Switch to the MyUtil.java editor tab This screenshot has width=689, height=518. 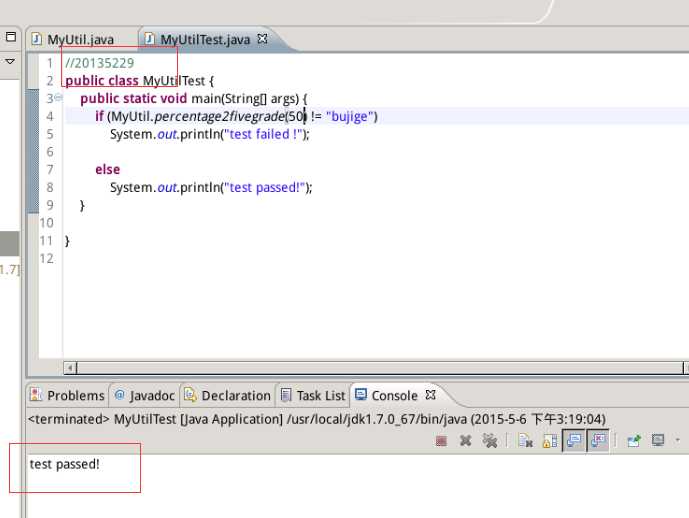coord(82,40)
